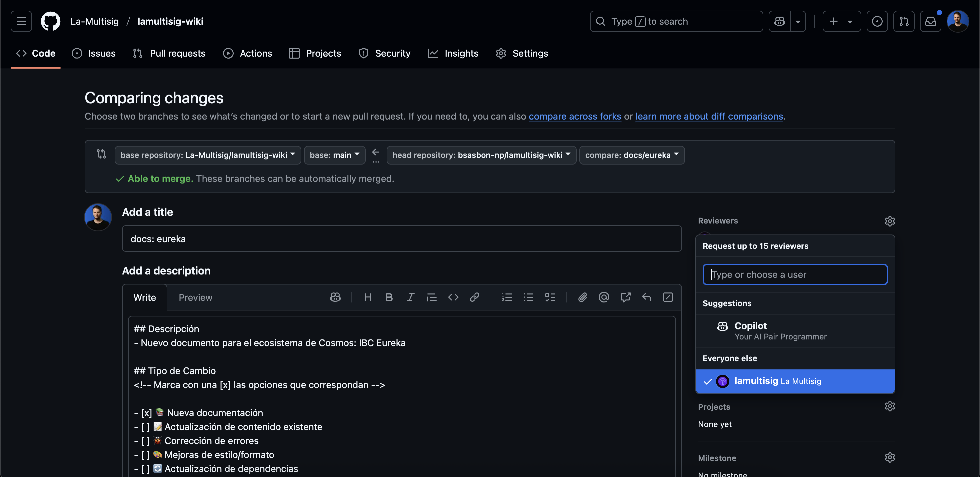Open the base: main branch dropdown

(x=334, y=155)
